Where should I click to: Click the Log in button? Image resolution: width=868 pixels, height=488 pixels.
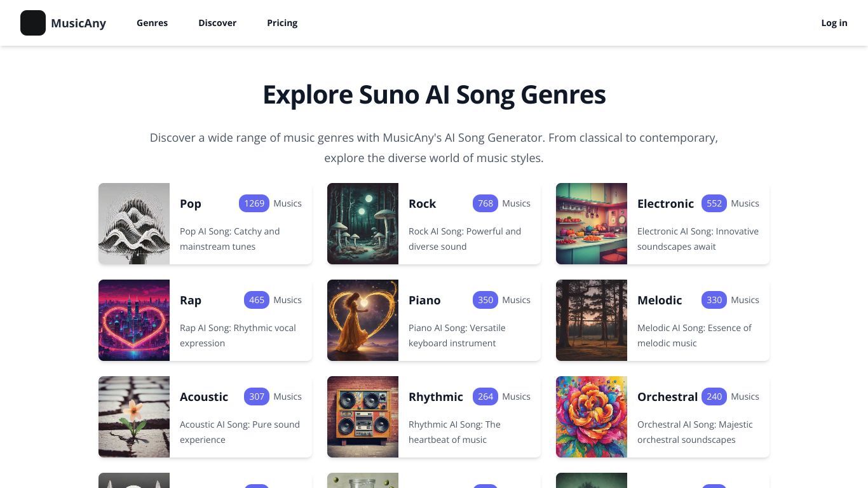(834, 23)
